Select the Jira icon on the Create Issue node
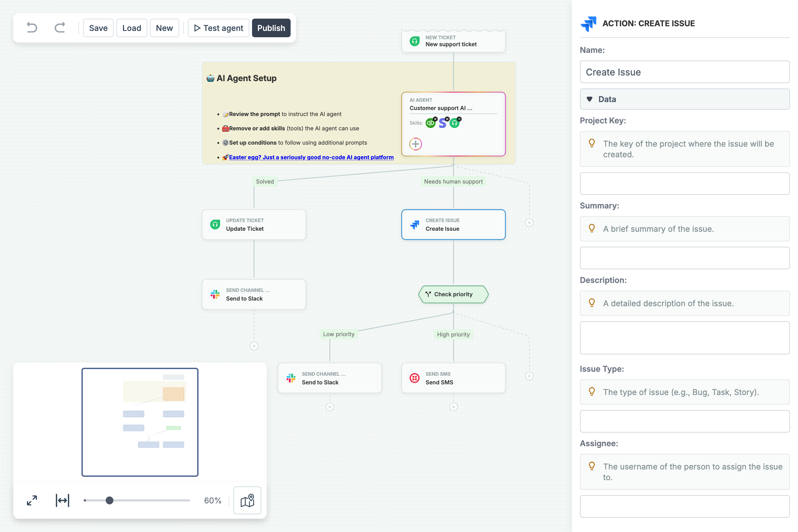This screenshot has height=532, width=798. 415,224
